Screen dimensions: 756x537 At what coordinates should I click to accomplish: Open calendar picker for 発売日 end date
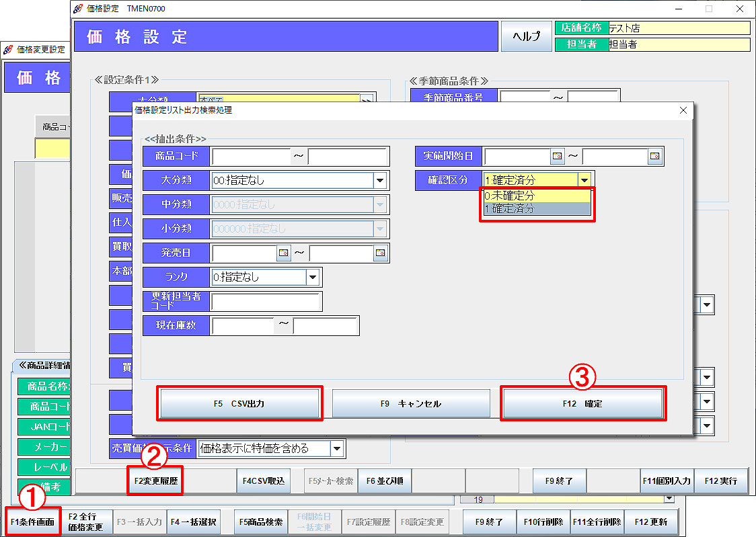(x=381, y=253)
